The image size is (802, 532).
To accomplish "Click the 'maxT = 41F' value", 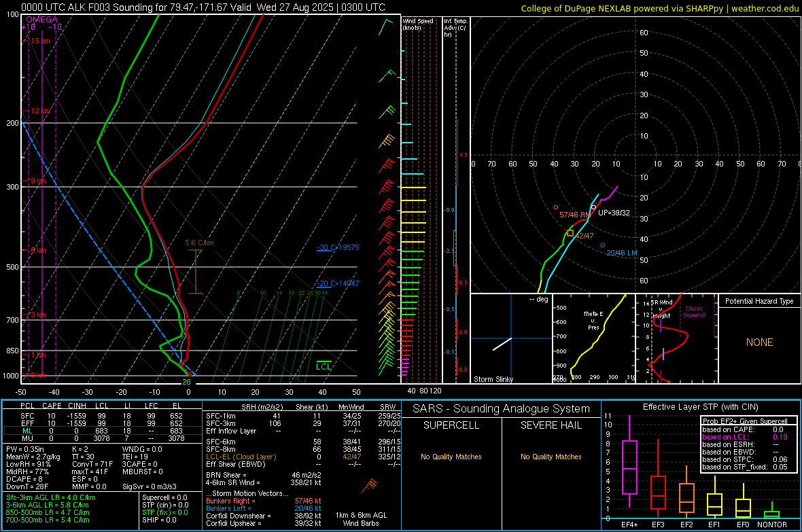I will (90, 472).
